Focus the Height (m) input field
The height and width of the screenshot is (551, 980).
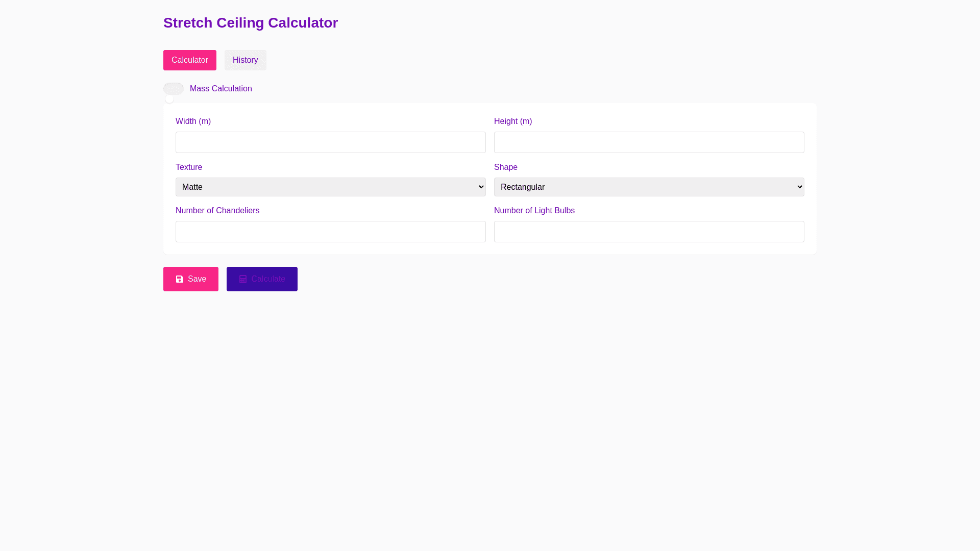coord(649,143)
